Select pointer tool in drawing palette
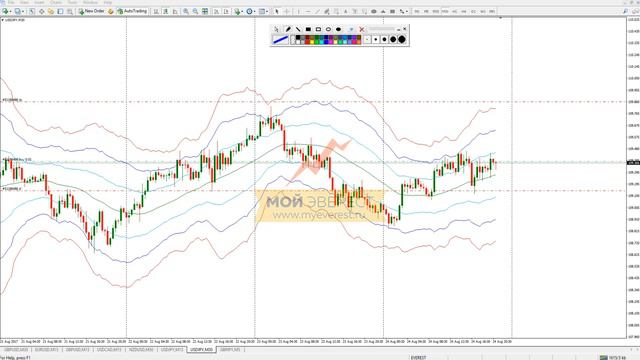Viewport: 640px width, 360px height. 276,29
